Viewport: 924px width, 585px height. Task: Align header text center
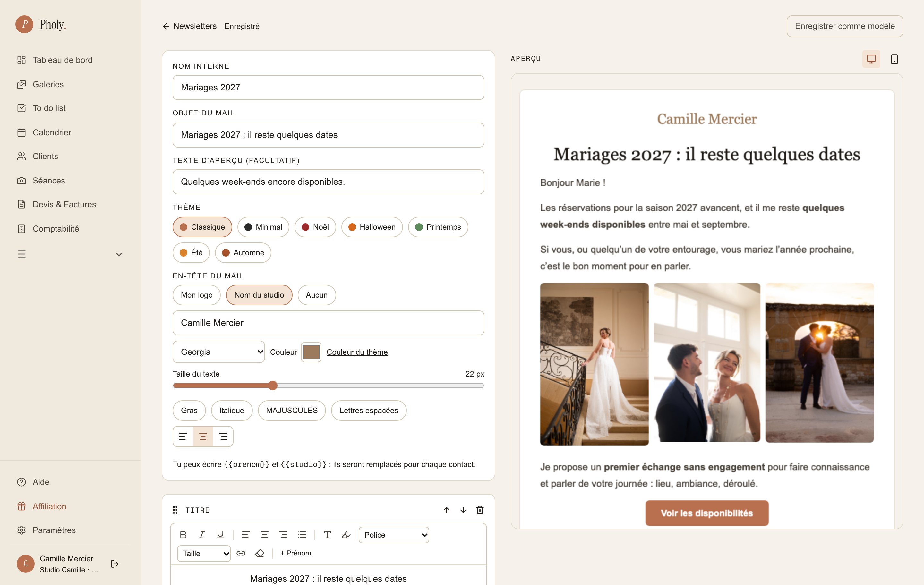click(x=203, y=437)
